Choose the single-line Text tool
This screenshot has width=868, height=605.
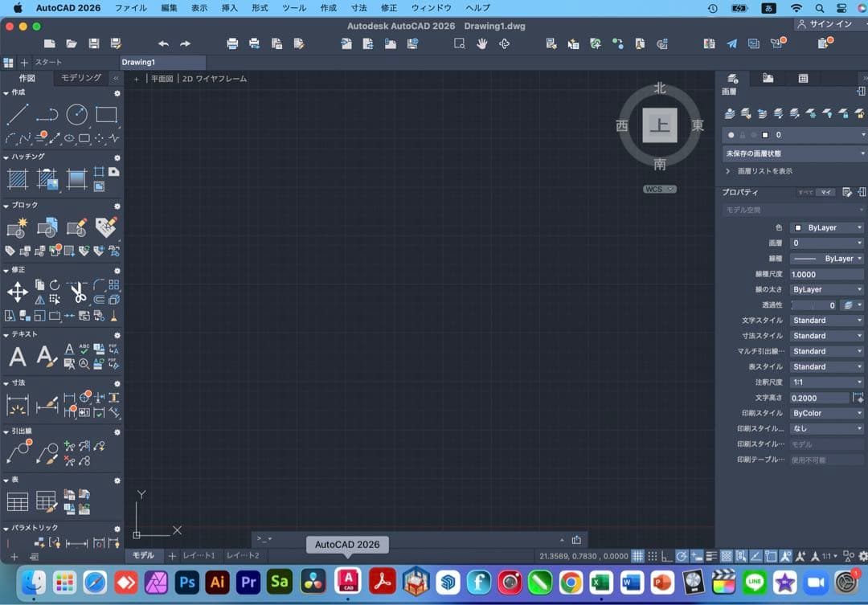tap(18, 356)
